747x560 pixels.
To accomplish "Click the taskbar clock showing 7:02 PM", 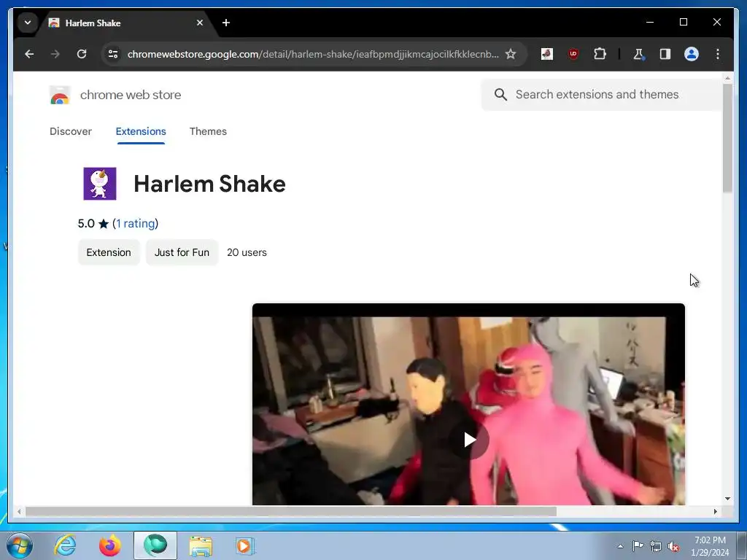I will coord(710,546).
